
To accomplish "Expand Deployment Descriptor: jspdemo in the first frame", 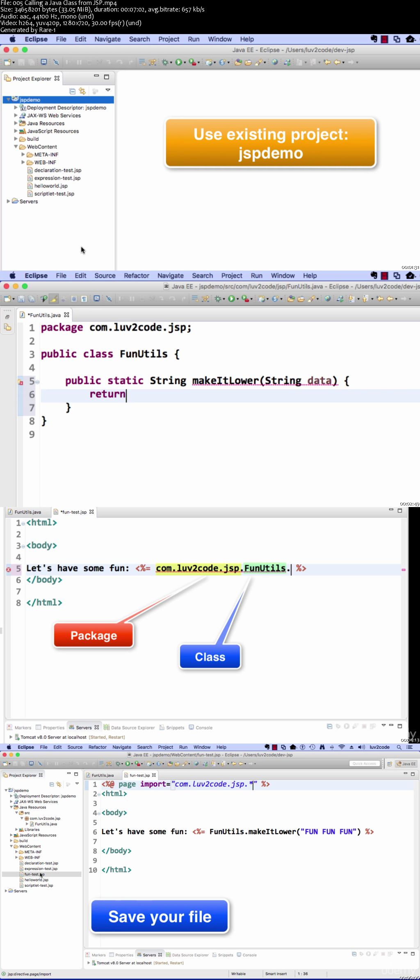I will (x=16, y=108).
